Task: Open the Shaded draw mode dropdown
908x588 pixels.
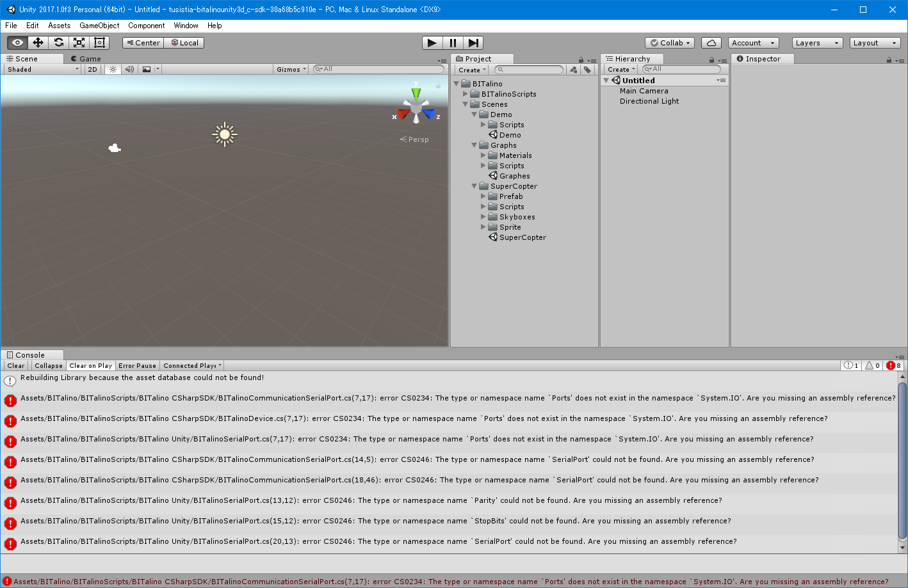Action: [43, 69]
